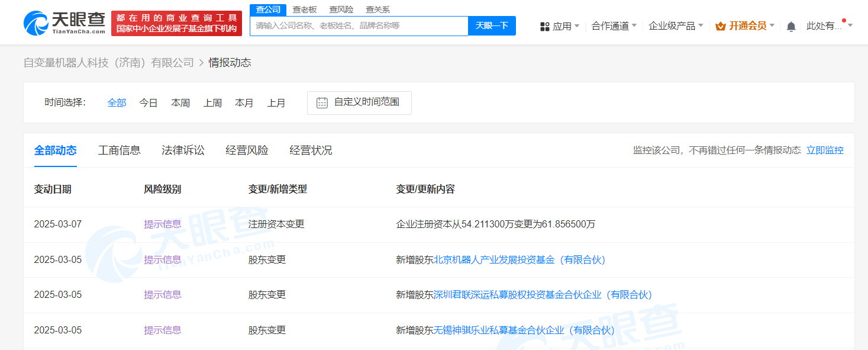868x350 pixels.
Task: Select the 查公司 search tab
Action: point(268,9)
